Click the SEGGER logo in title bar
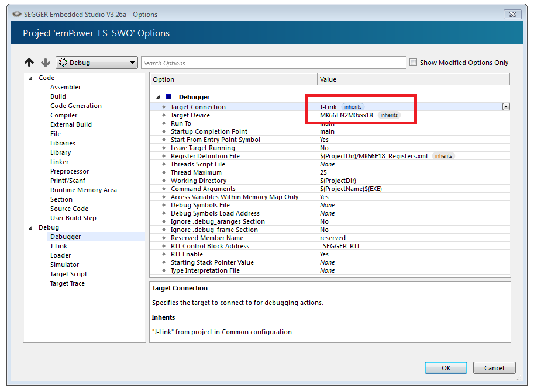 click(17, 14)
